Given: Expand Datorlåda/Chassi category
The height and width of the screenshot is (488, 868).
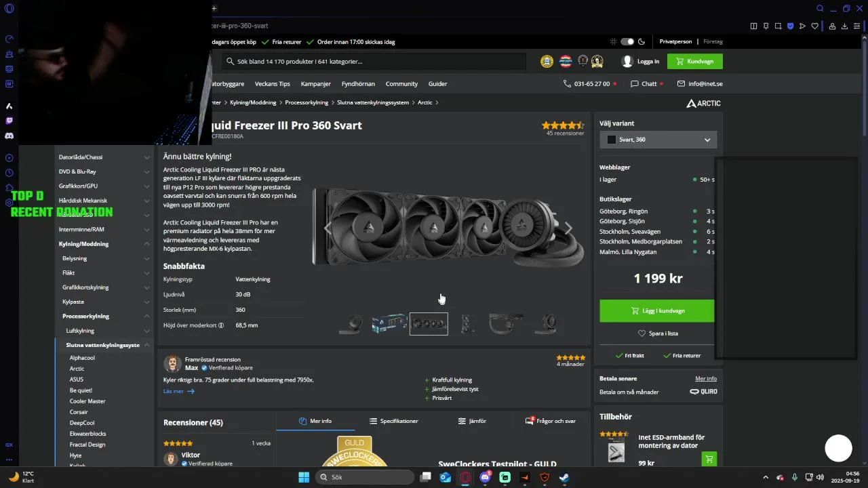Looking at the screenshot, I should click(146, 157).
